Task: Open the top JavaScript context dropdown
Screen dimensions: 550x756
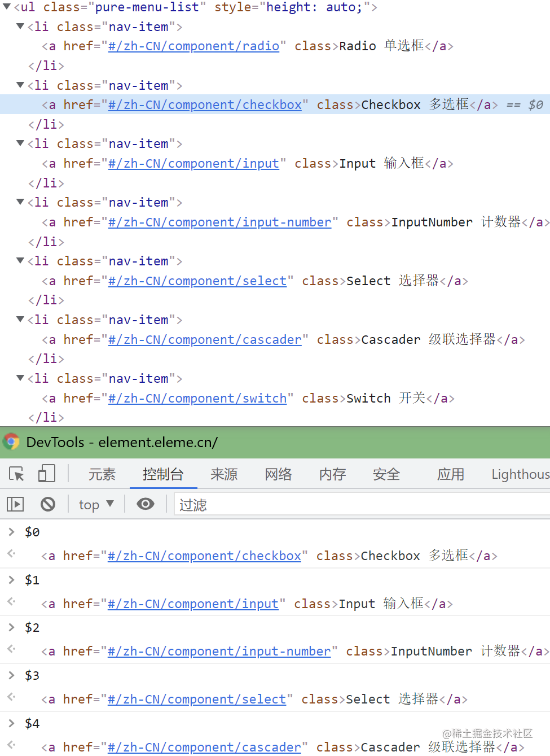Action: (96, 504)
